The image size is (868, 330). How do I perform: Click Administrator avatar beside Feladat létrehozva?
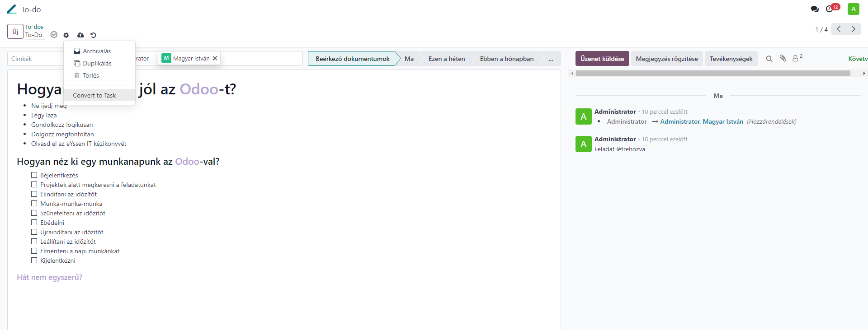pyautogui.click(x=583, y=144)
